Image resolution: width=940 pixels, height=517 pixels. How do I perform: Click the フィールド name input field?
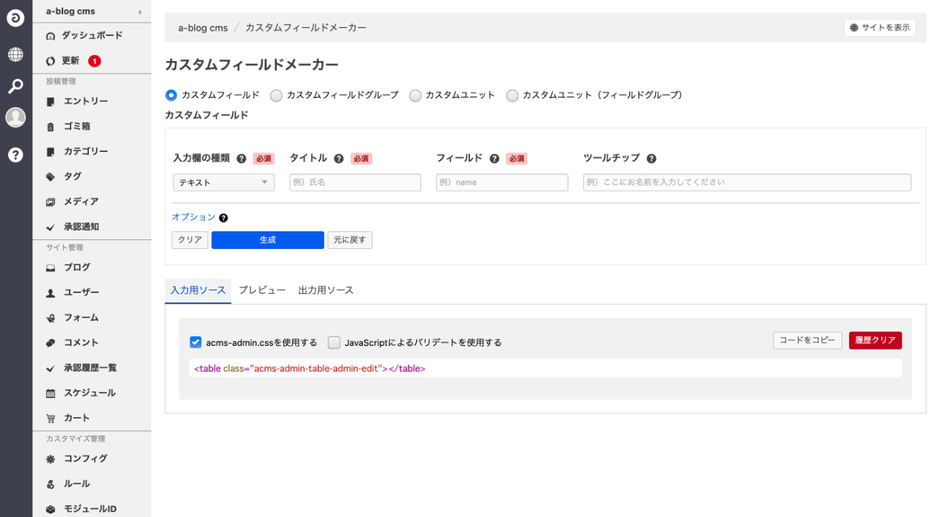pos(502,183)
